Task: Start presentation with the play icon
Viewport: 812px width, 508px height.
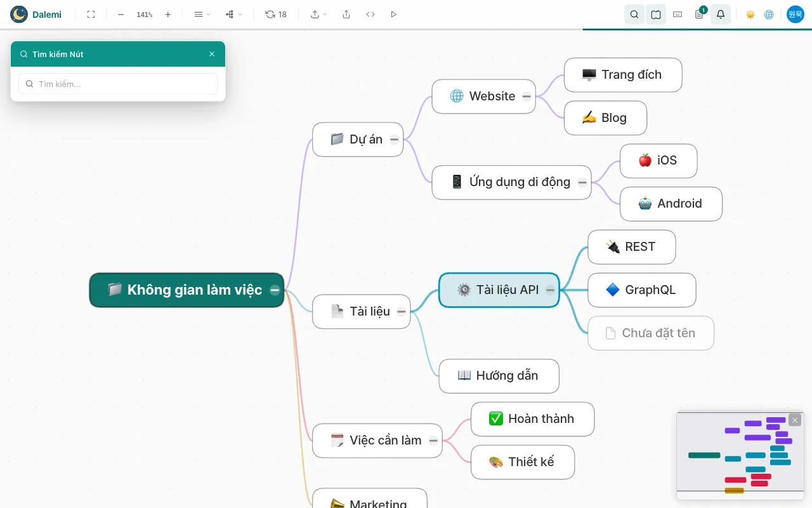Action: [x=393, y=14]
